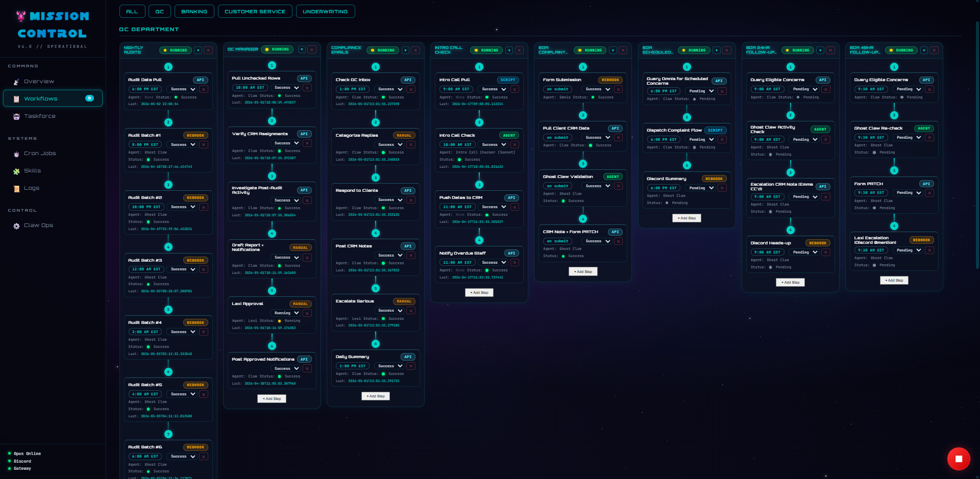Switch to the UNDERWRITING tab
The image size is (980, 479).
325,11
